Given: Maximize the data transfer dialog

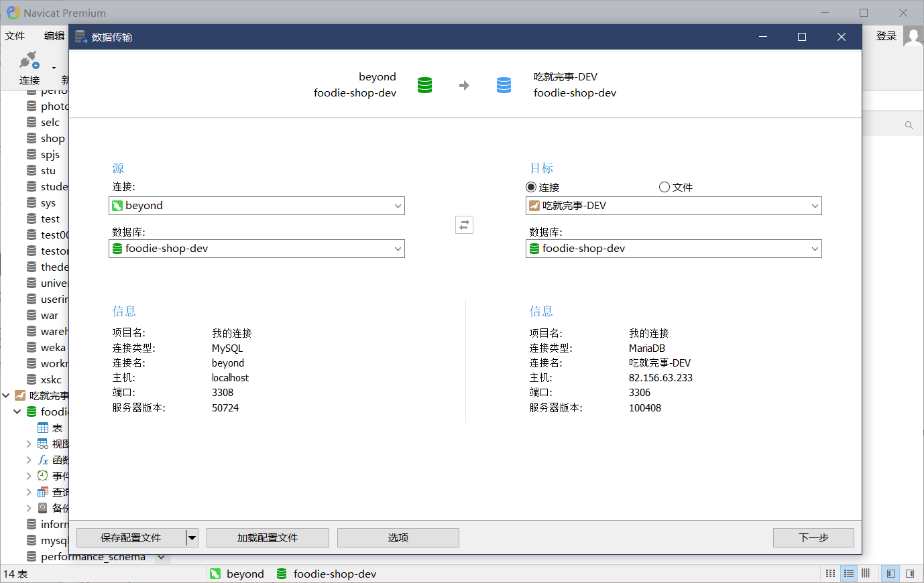Looking at the screenshot, I should [x=801, y=37].
